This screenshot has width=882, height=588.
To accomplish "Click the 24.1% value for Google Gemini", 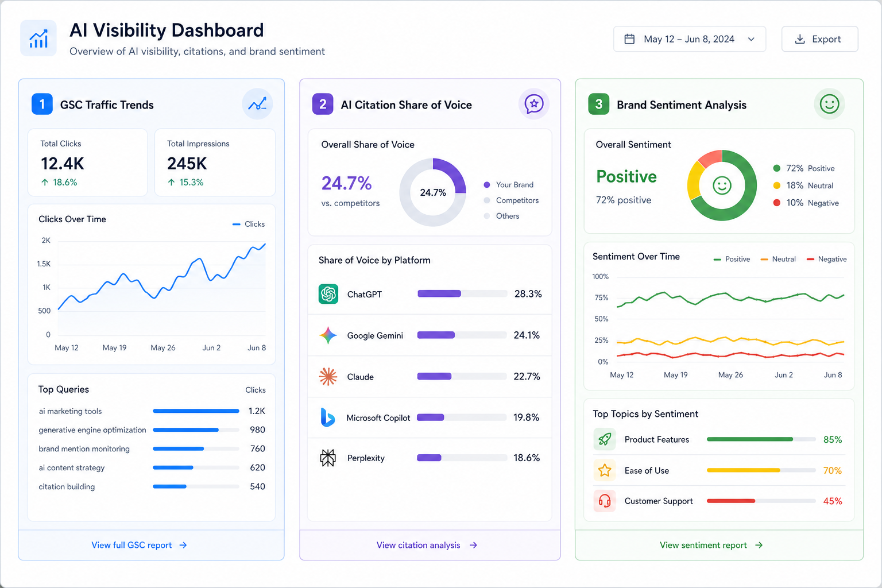I will click(527, 335).
